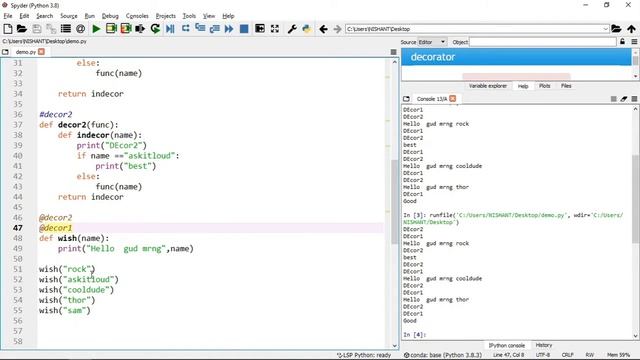Open the Tools menu
The image size is (640, 360).
[189, 16]
